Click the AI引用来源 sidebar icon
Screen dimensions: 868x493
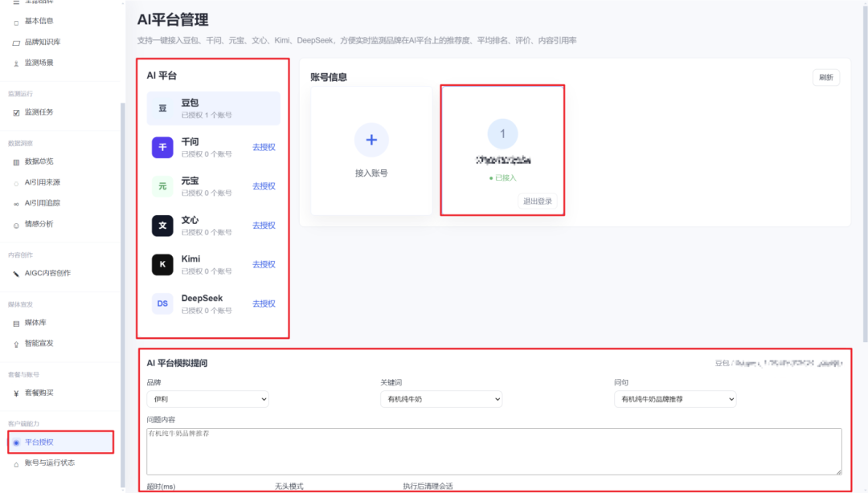(x=16, y=183)
